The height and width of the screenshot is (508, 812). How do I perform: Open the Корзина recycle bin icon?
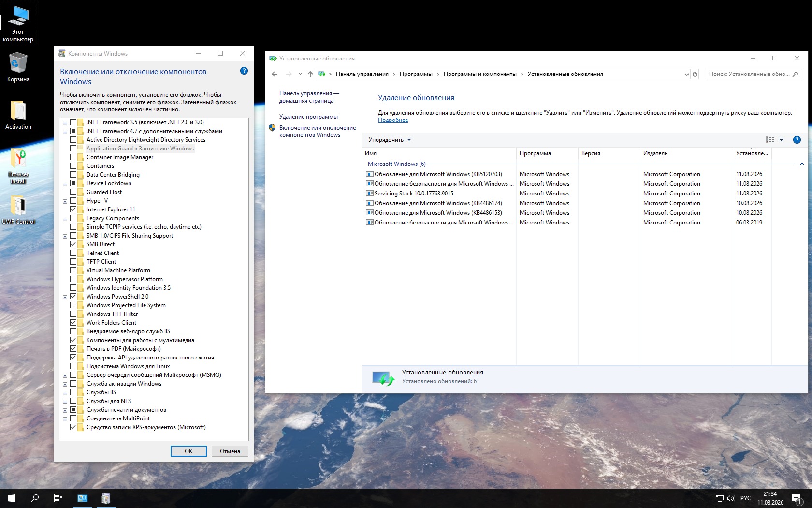click(18, 67)
